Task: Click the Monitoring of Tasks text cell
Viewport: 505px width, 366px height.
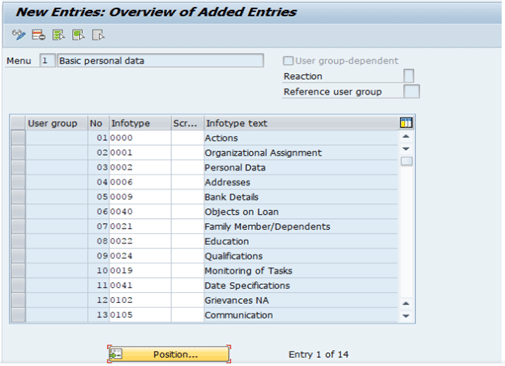Action: point(301,270)
